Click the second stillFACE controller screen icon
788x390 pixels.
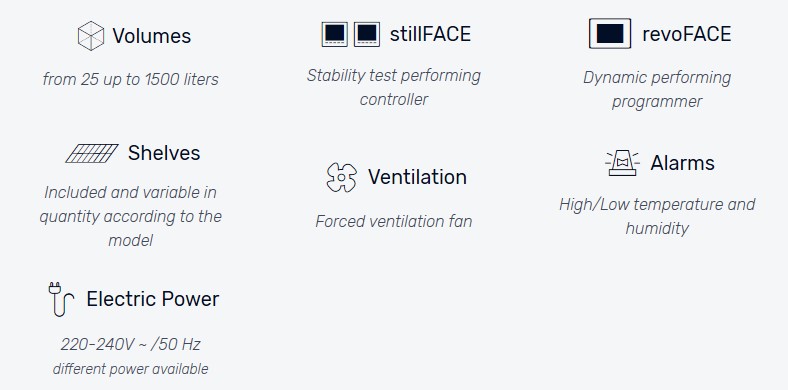(367, 34)
